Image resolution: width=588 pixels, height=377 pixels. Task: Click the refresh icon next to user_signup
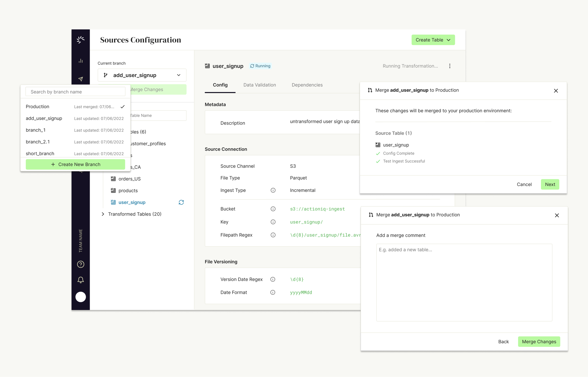click(181, 202)
